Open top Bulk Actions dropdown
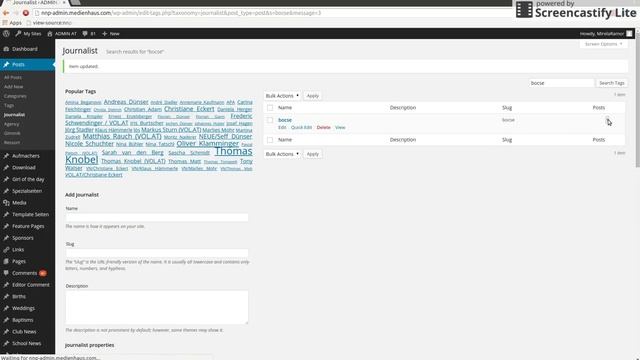The width and height of the screenshot is (640, 360). (282, 96)
